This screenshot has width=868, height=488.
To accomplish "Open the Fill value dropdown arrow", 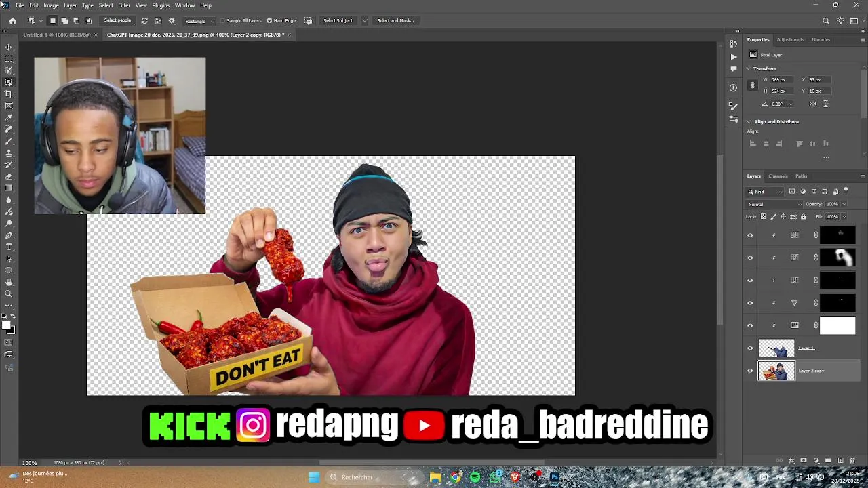I will 843,216.
